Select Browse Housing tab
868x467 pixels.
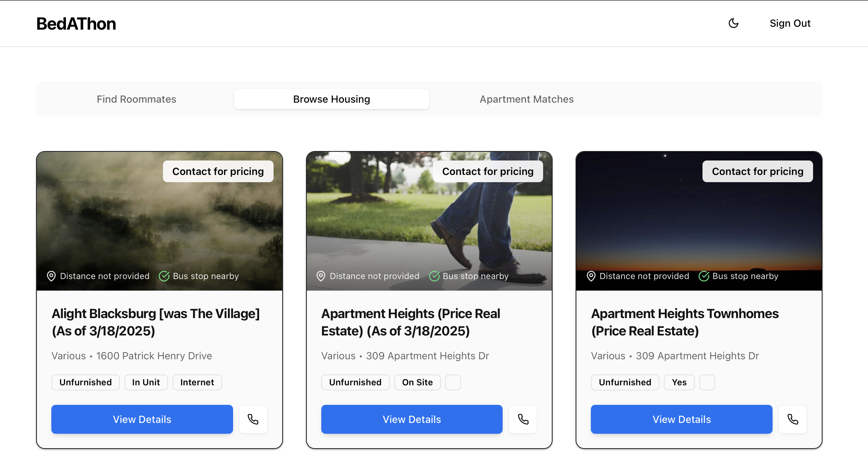[x=331, y=99]
